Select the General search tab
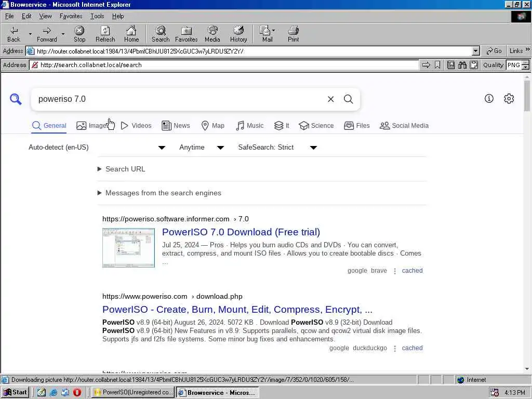Viewport: 532px width, 399px height. pyautogui.click(x=49, y=126)
